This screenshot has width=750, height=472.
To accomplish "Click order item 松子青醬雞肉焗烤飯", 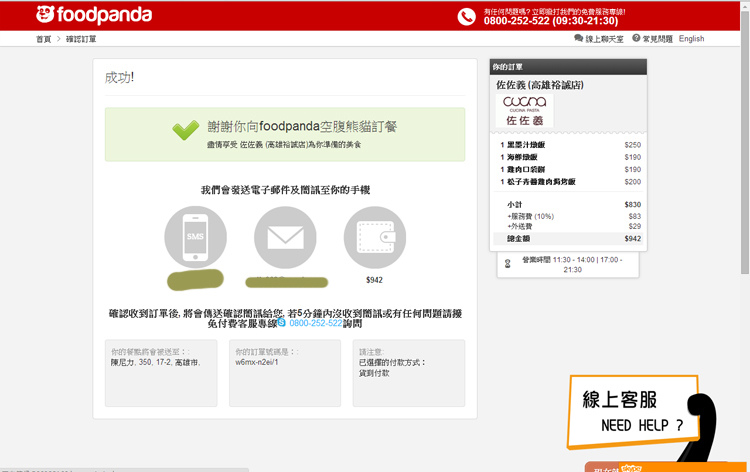I will [x=570, y=182].
